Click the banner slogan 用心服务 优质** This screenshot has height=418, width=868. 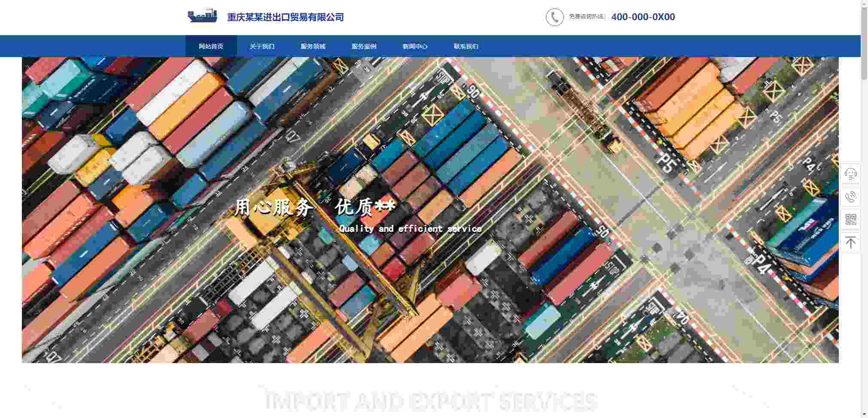[315, 207]
